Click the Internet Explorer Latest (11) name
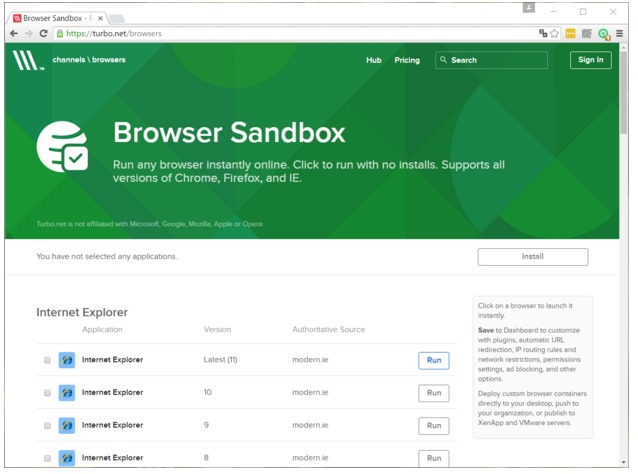This screenshot has height=474, width=638. click(x=112, y=360)
